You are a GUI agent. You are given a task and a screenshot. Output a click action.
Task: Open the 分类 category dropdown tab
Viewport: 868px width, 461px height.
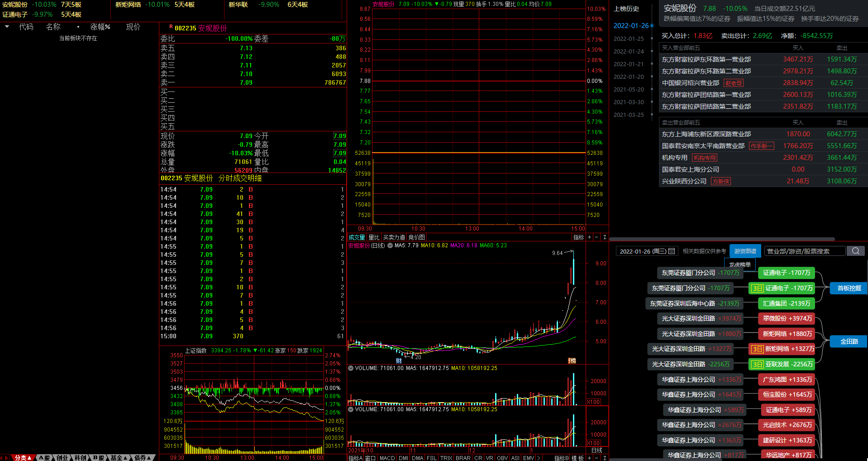[23, 458]
